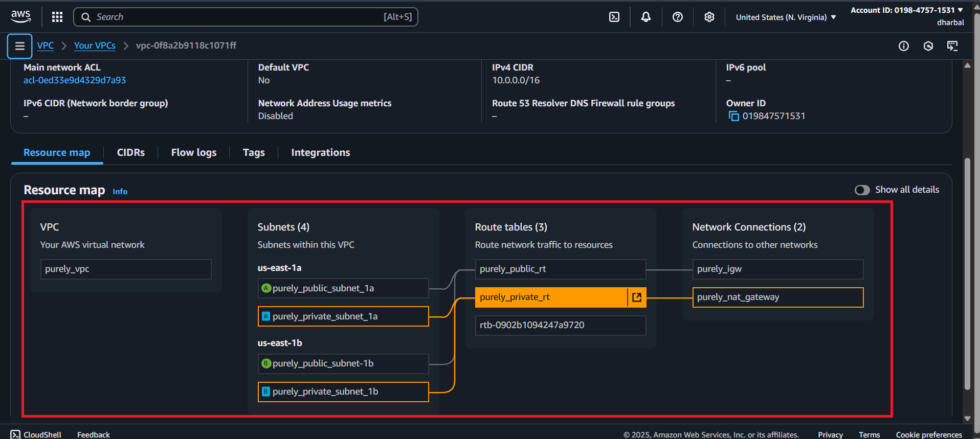Open the Services grid menu icon
This screenshot has width=980, height=439.
click(x=57, y=17)
